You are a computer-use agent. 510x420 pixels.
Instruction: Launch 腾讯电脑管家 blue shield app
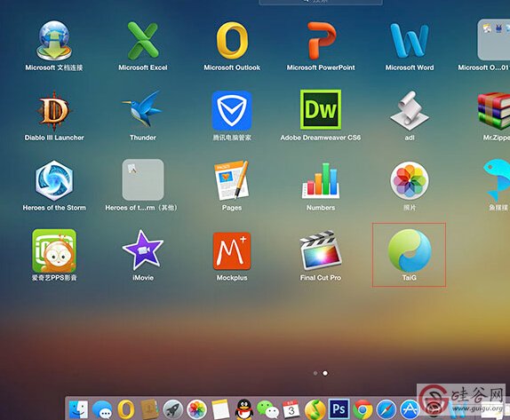[x=232, y=110]
